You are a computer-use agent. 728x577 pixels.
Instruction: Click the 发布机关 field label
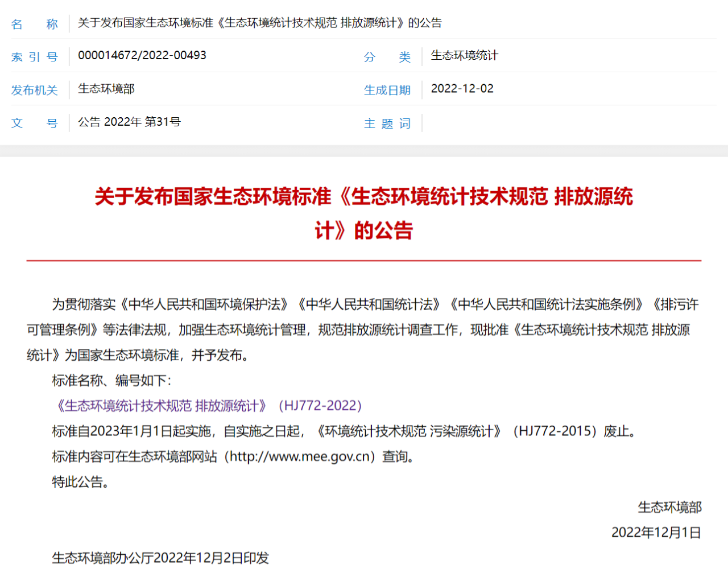[x=35, y=90]
